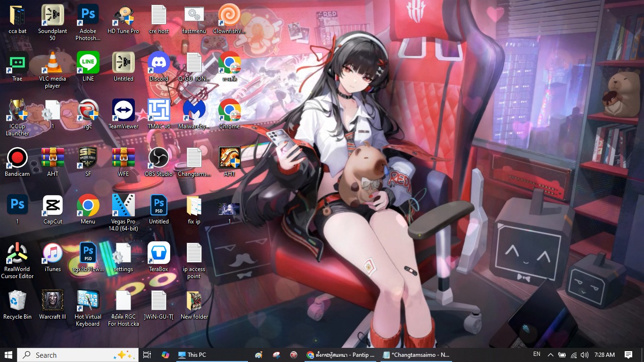Click the taskbar Search box
This screenshot has width=644, height=362.
coord(78,355)
